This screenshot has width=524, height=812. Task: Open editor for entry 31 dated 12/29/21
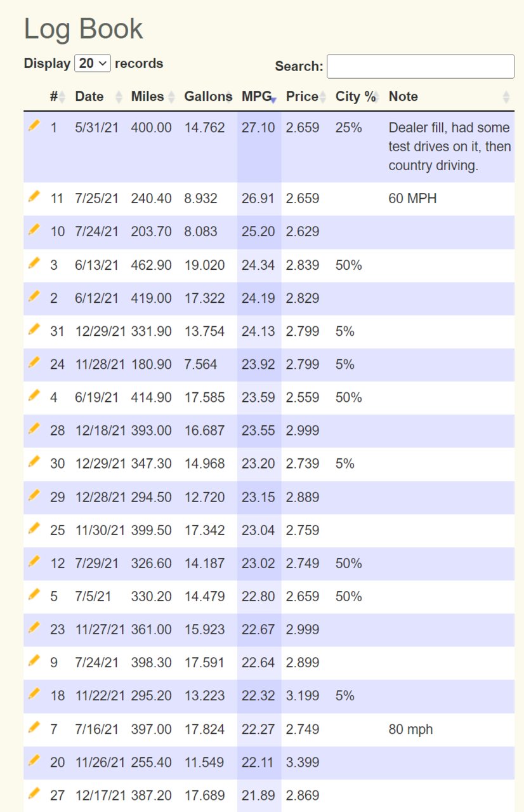[x=34, y=329]
